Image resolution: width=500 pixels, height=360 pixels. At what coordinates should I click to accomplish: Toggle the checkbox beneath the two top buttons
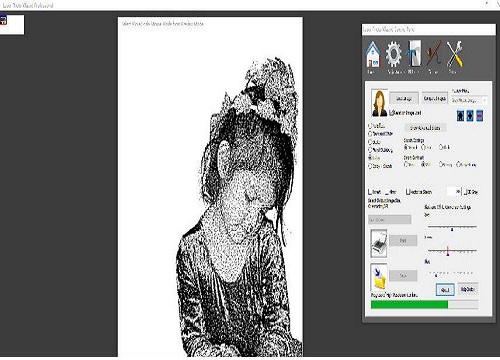point(392,113)
